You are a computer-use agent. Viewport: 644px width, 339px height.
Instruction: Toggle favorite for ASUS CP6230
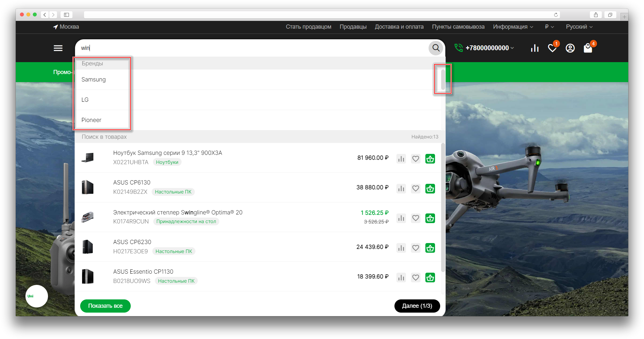[x=416, y=248]
